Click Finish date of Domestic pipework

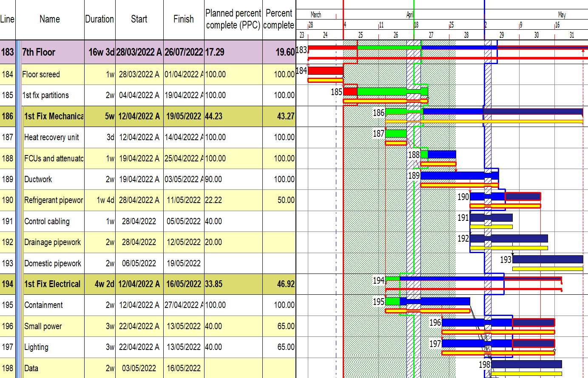pos(184,263)
